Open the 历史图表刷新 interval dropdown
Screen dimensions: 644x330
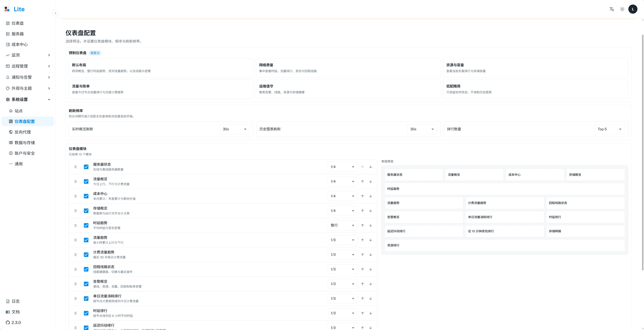pos(422,129)
